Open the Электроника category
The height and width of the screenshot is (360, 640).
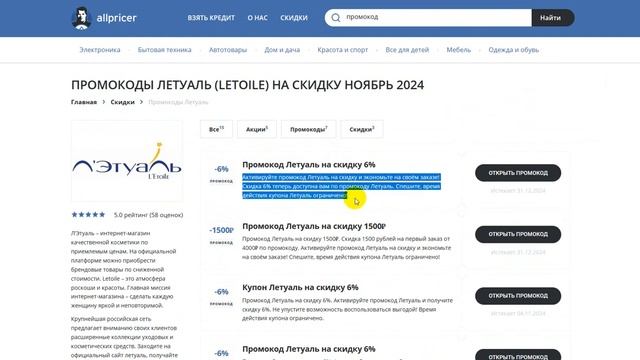(x=100, y=50)
